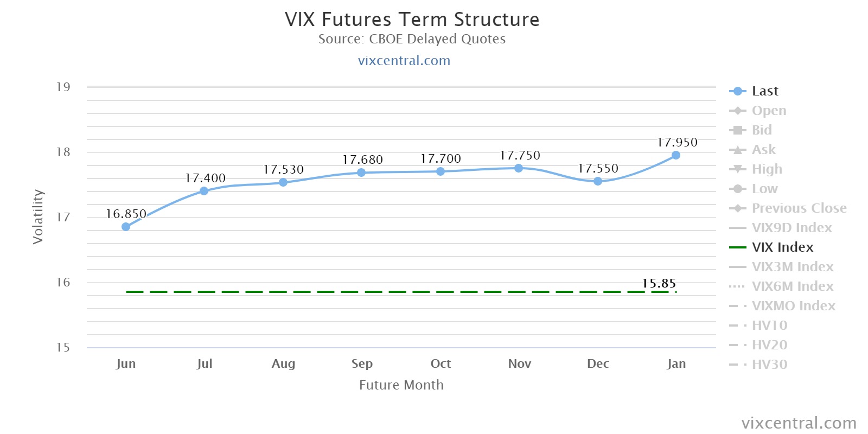This screenshot has height=434, width=868.
Task: Open vixcentral.com credits link at bottom right
Action: (799, 423)
